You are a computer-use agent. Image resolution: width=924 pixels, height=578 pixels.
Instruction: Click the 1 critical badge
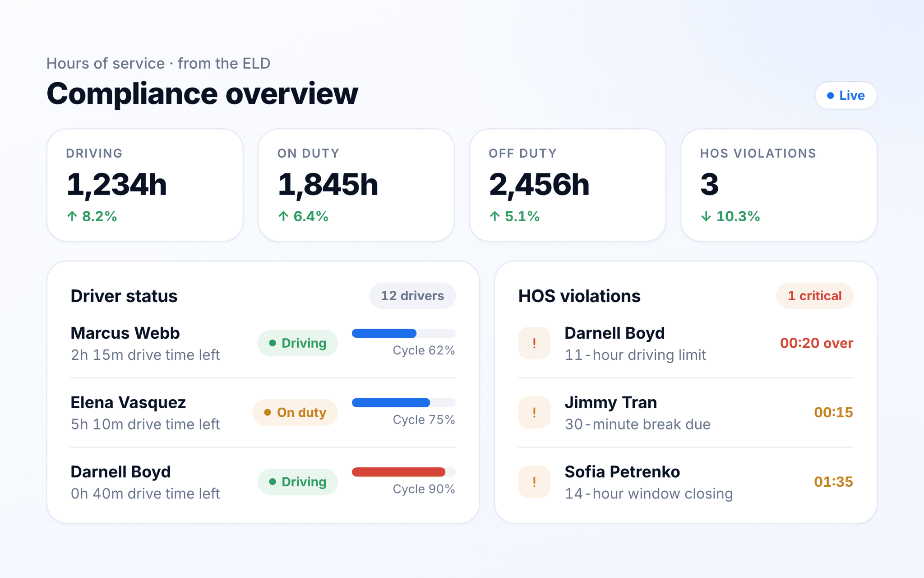point(814,296)
